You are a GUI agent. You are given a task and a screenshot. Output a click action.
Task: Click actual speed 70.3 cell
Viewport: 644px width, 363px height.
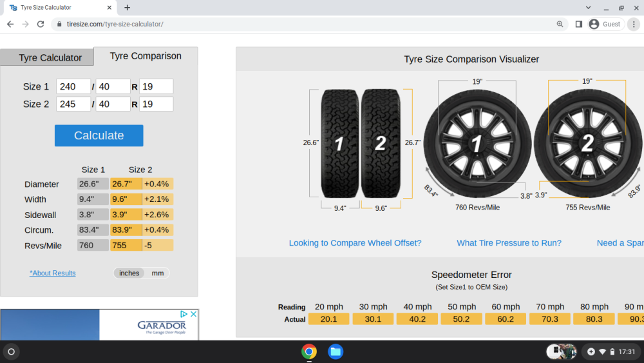pyautogui.click(x=549, y=319)
